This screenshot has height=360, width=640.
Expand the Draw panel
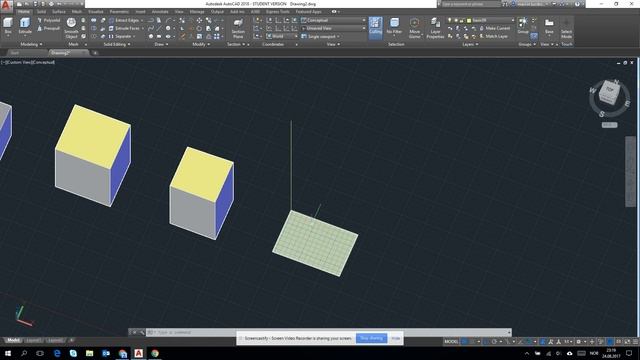coord(161,44)
